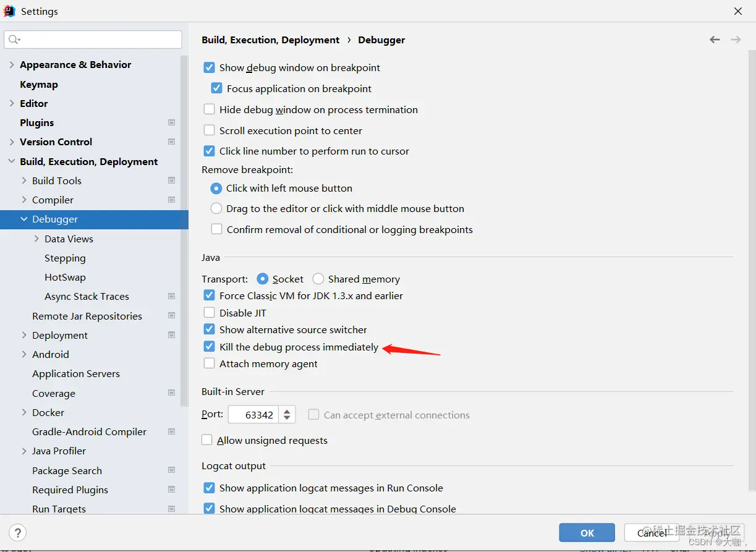
Task: Open the help question mark button
Action: click(18, 532)
